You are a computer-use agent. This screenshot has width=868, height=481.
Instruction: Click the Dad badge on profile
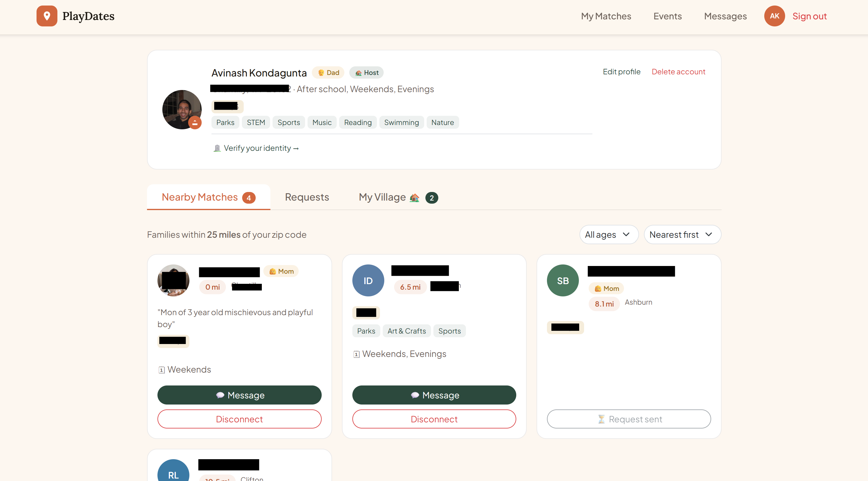pos(328,72)
